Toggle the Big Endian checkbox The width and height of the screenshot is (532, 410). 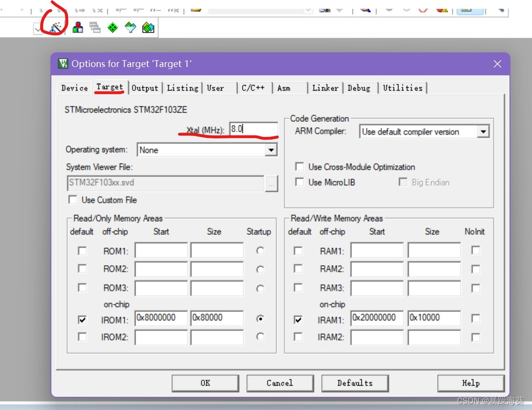tap(403, 182)
